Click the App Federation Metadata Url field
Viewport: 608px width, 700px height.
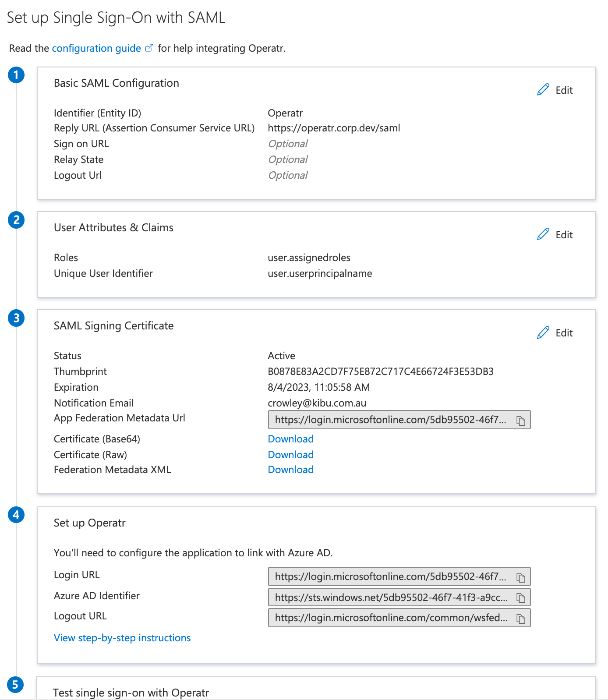tap(399, 420)
